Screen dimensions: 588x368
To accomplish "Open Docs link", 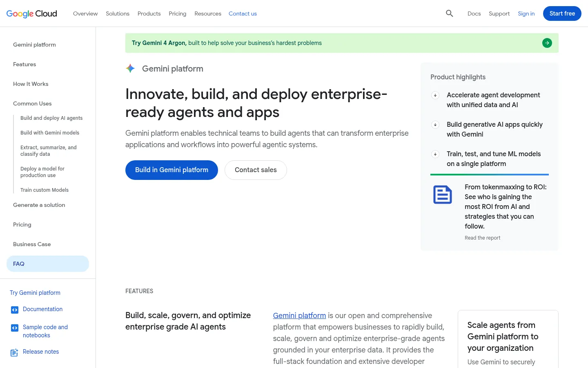I will click(x=474, y=13).
